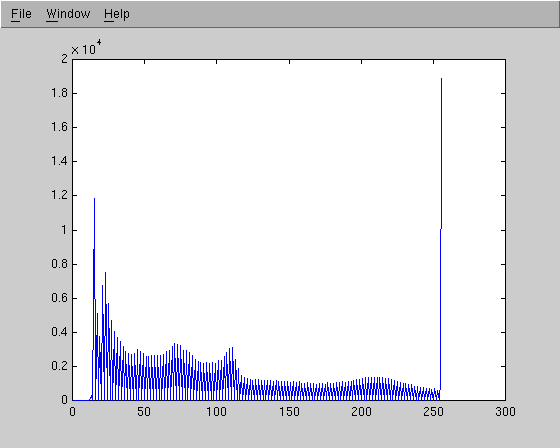The height and width of the screenshot is (448, 560).
Task: Click the y-axis label 0.8
Action: point(59,264)
